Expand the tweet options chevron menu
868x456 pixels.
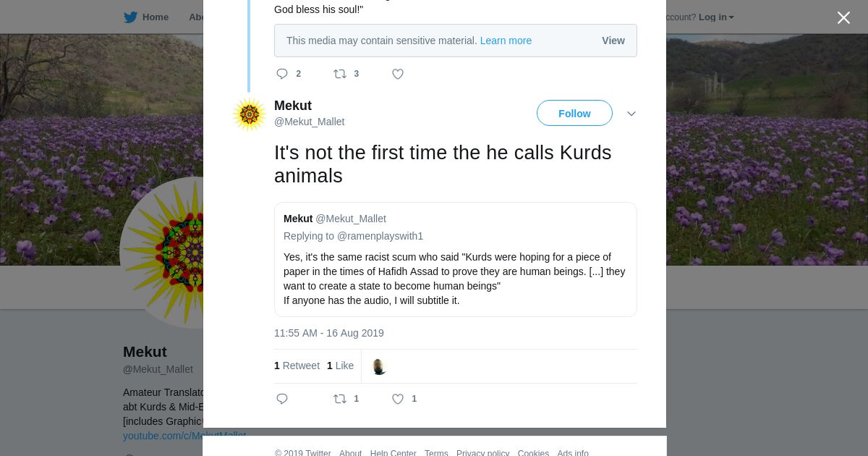coord(631,114)
